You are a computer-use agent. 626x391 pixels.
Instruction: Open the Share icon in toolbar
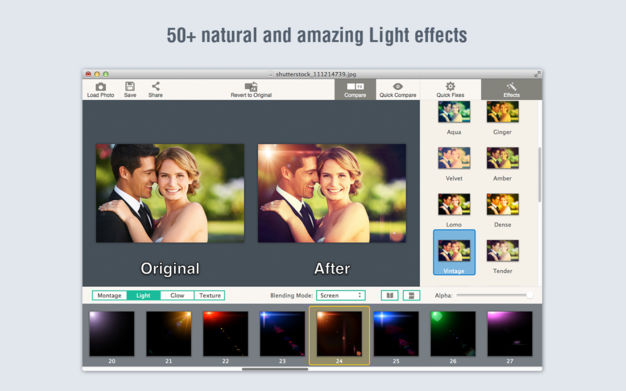click(x=155, y=86)
